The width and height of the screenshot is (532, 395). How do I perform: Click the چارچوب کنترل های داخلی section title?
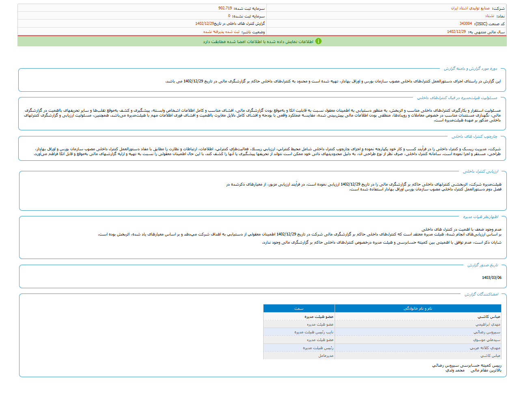click(474, 136)
